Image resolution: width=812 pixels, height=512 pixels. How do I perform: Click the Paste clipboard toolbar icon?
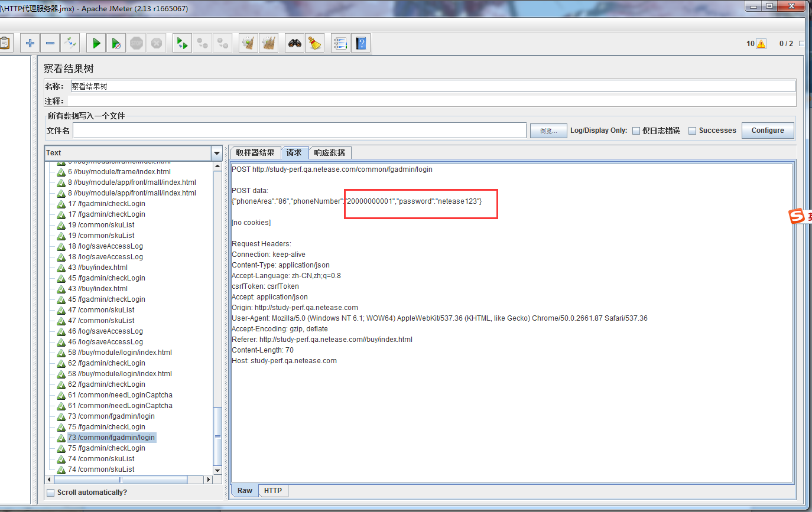pos(5,43)
